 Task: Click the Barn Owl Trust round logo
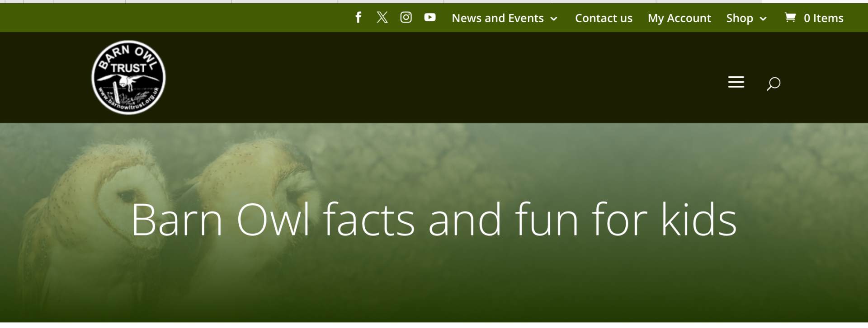point(128,77)
